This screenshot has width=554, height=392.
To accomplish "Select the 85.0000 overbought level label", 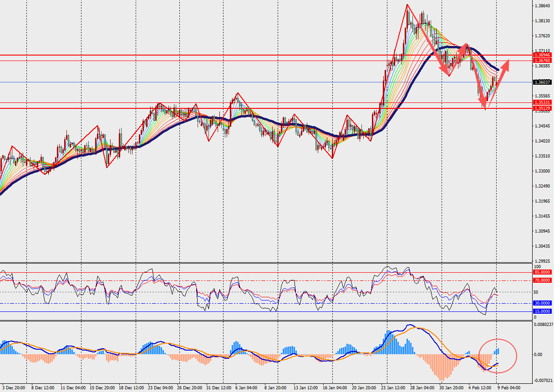I will coord(542,272).
